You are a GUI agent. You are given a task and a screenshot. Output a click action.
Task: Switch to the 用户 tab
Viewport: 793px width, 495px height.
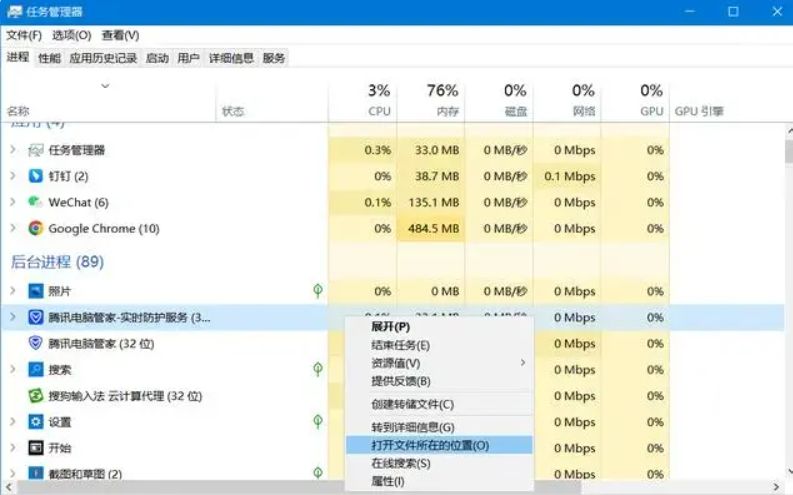click(x=188, y=58)
